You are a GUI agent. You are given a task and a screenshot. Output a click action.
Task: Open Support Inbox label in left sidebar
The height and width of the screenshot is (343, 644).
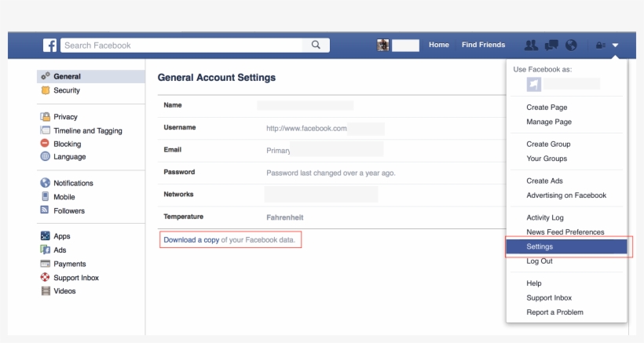pyautogui.click(x=76, y=278)
